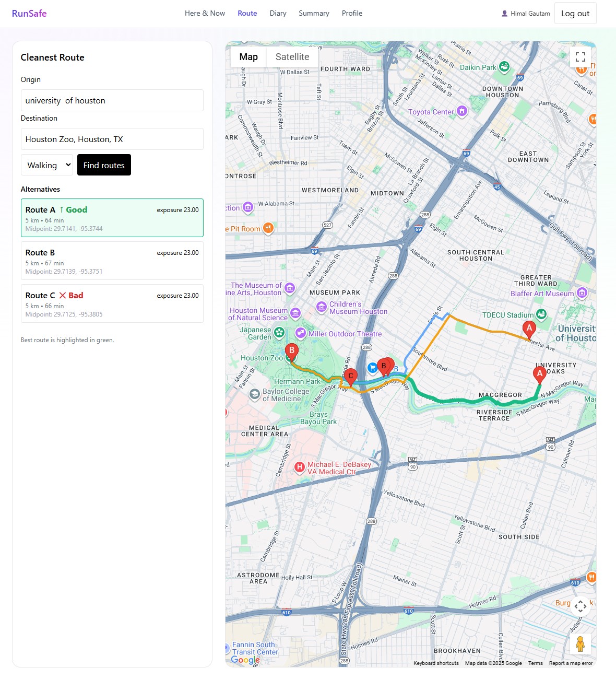
Task: Click the Destination input field
Action: pyautogui.click(x=112, y=139)
